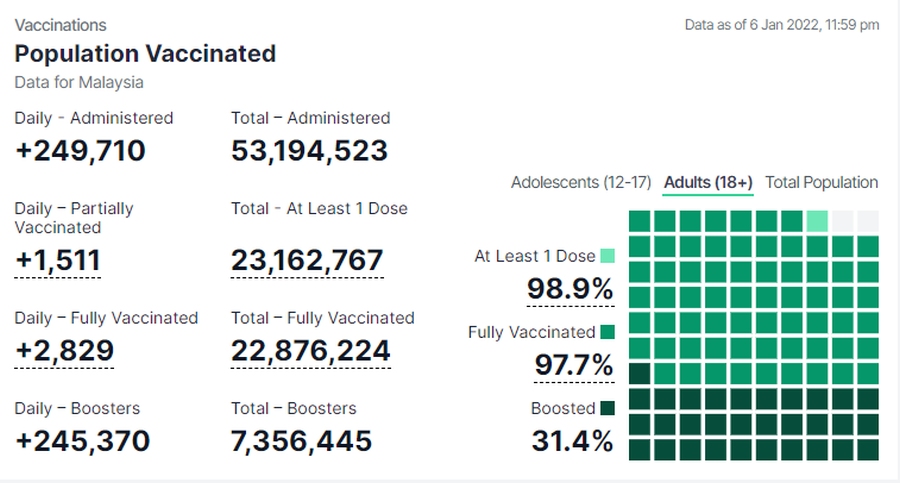The width and height of the screenshot is (900, 483).
Task: Click the dark green Boosted legend square
Action: coord(607,408)
